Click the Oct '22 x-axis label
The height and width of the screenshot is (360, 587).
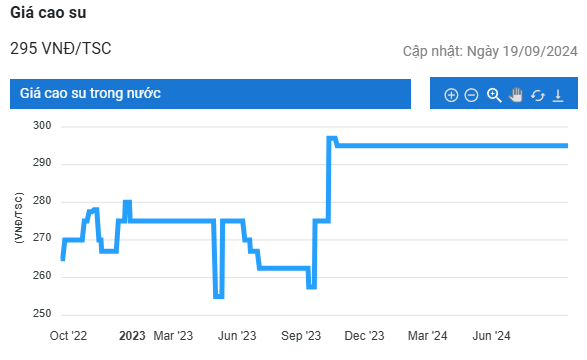point(68,336)
